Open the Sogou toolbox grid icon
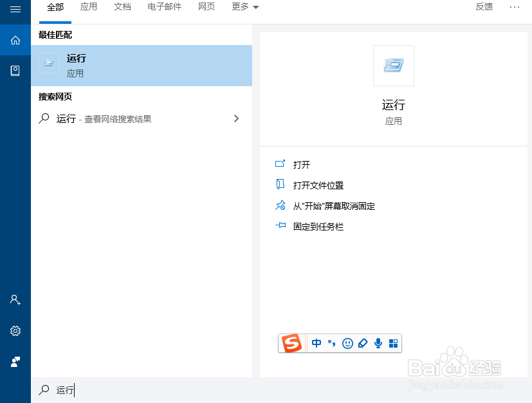Image resolution: width=532 pixels, height=403 pixels. click(393, 343)
